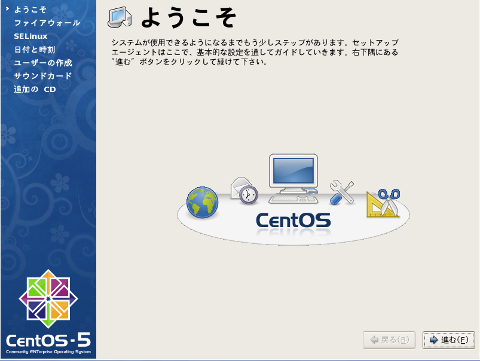The height and width of the screenshot is (361, 480).
Task: Click the back arrow icon on 戻る
Action: [x=375, y=340]
